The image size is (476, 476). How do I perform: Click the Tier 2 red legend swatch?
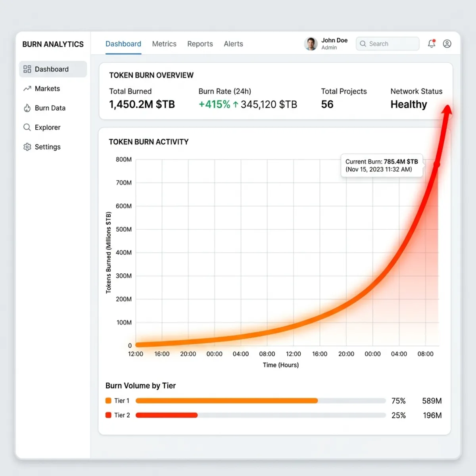tap(108, 415)
